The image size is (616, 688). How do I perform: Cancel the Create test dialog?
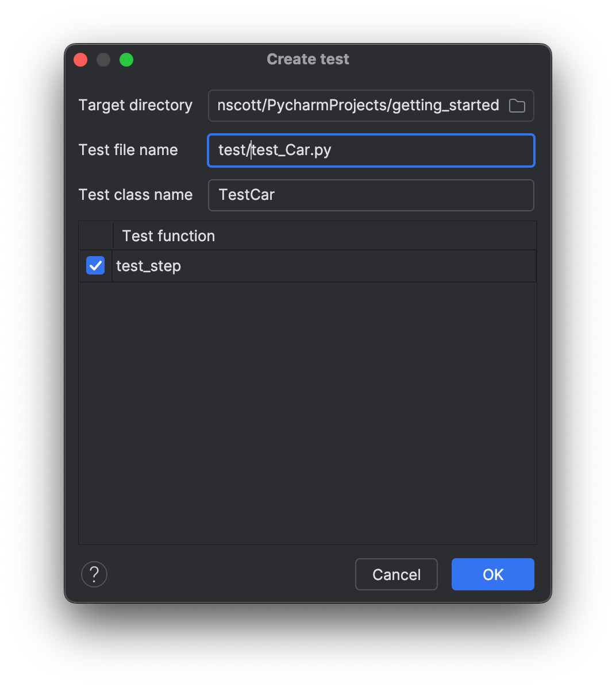click(396, 574)
